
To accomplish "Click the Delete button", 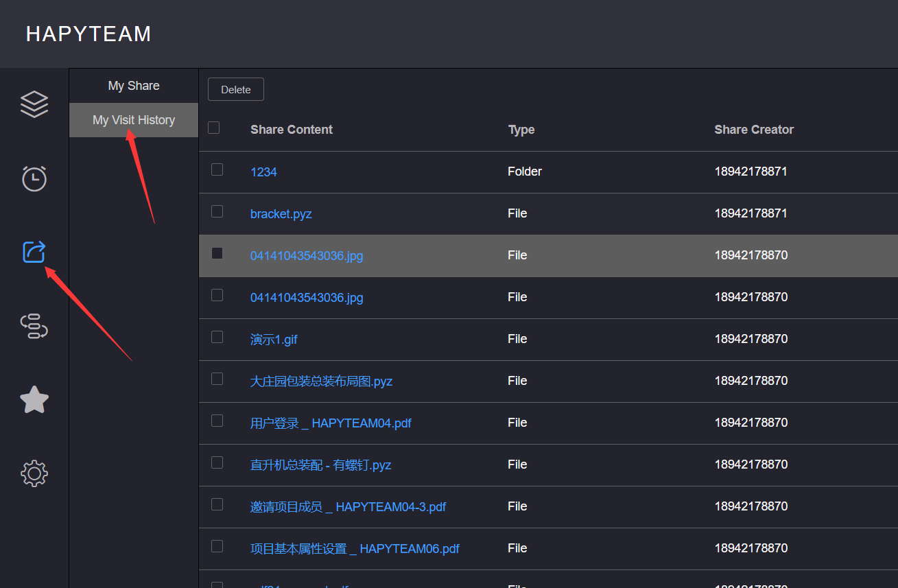I will pyautogui.click(x=236, y=90).
